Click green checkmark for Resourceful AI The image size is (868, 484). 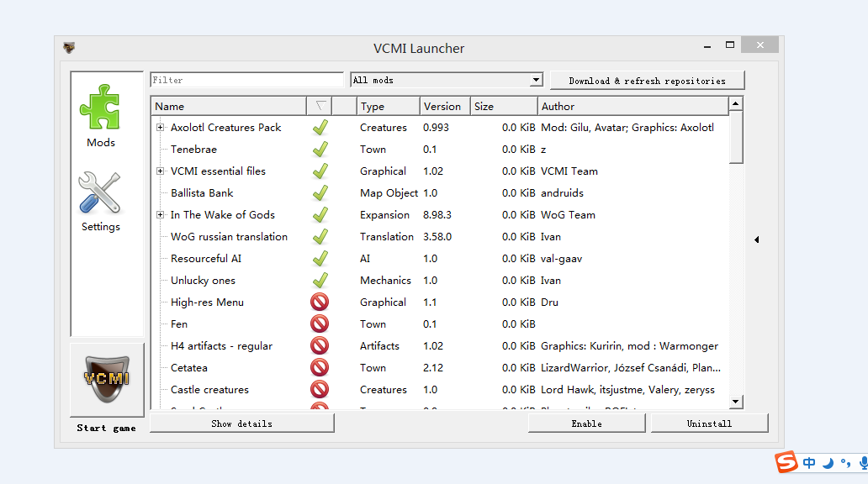(320, 259)
